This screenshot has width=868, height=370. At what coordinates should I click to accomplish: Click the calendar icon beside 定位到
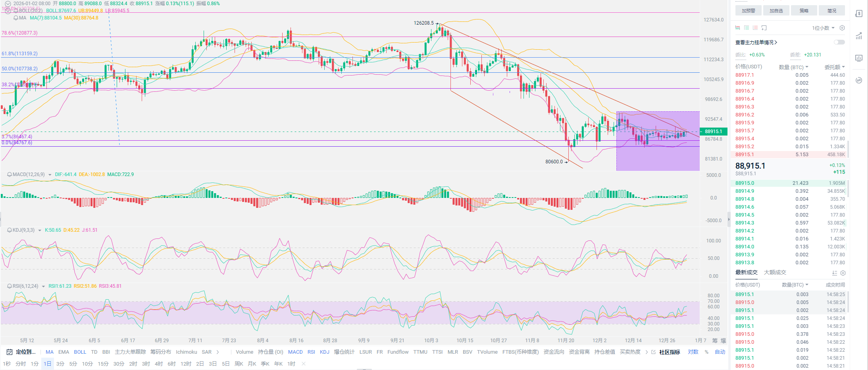pyautogui.click(x=9, y=352)
